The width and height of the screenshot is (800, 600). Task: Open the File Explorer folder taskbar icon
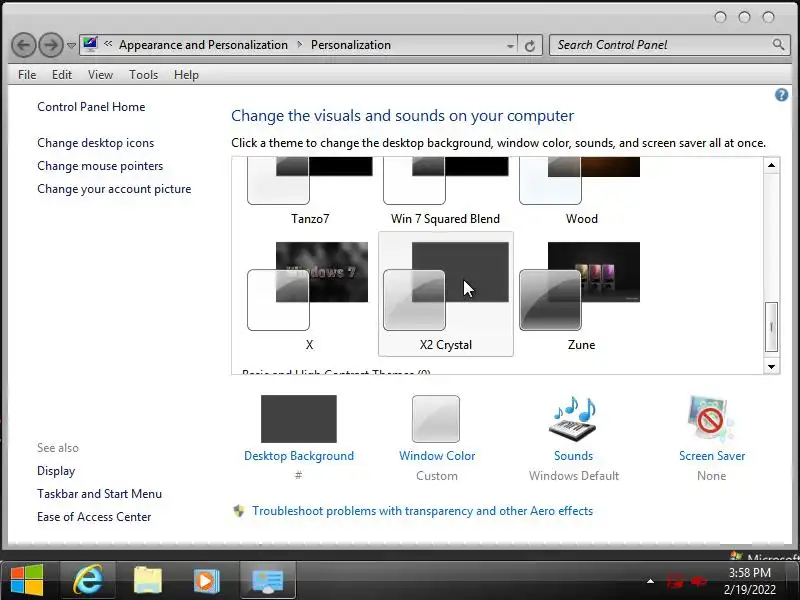[147, 580]
